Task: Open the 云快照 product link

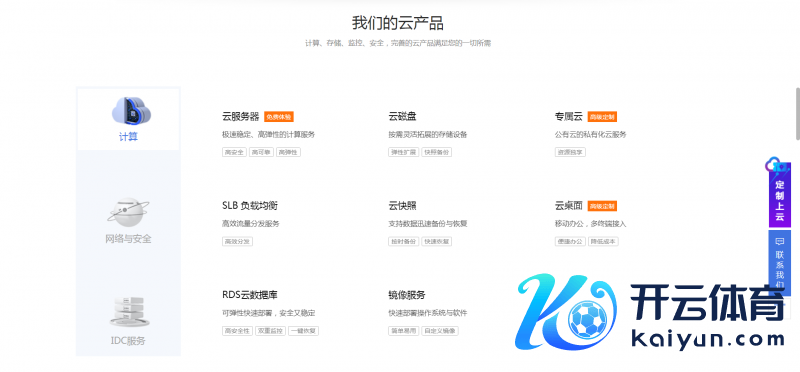Action: click(x=402, y=206)
